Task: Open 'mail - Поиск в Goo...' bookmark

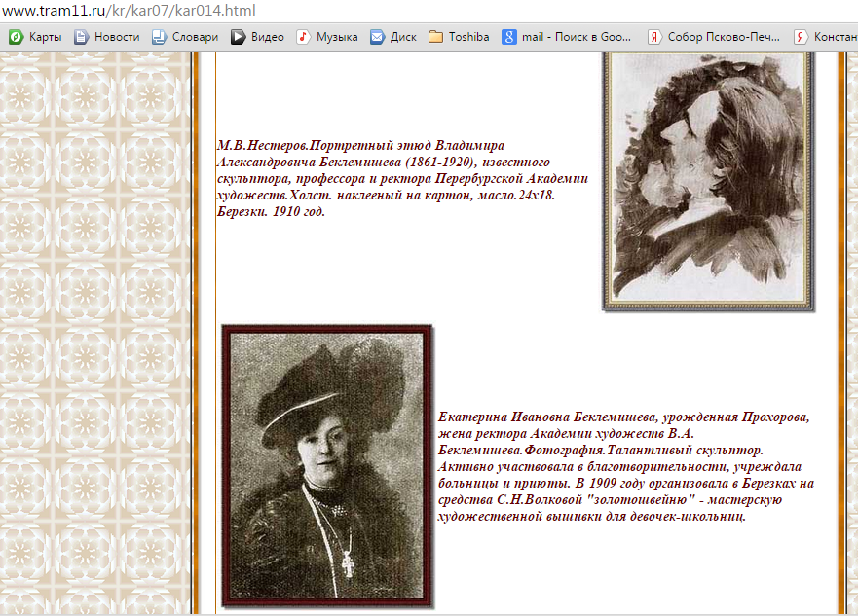Action: tap(577, 37)
